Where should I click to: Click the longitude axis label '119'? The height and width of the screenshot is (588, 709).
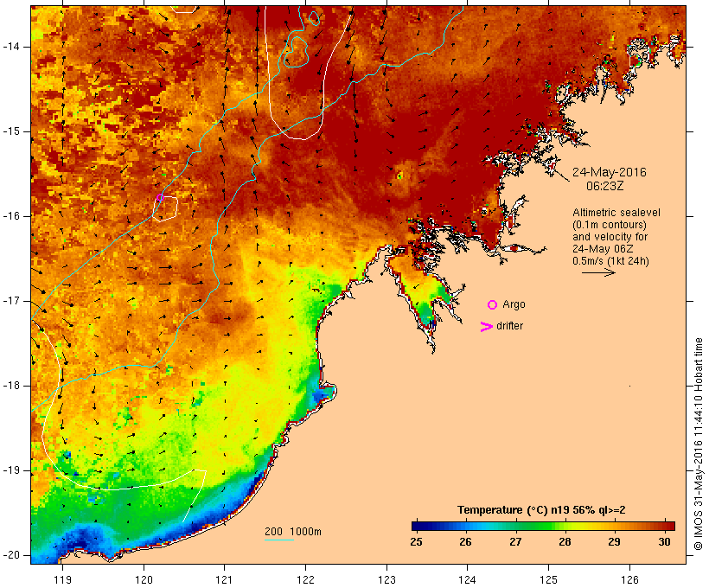(62, 580)
